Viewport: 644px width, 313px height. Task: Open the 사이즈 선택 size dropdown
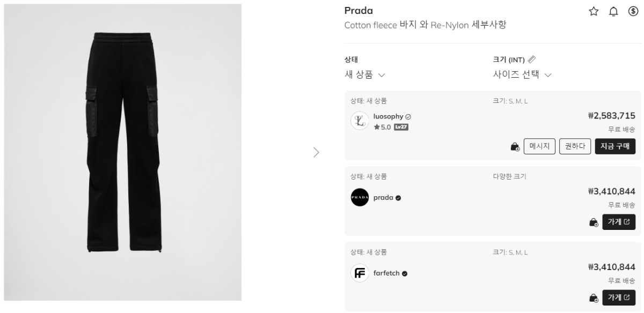(x=522, y=74)
